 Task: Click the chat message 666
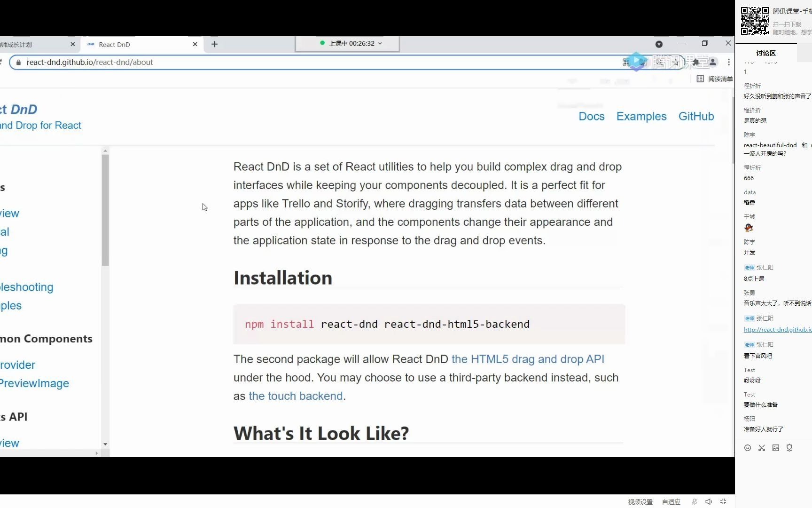pos(749,178)
